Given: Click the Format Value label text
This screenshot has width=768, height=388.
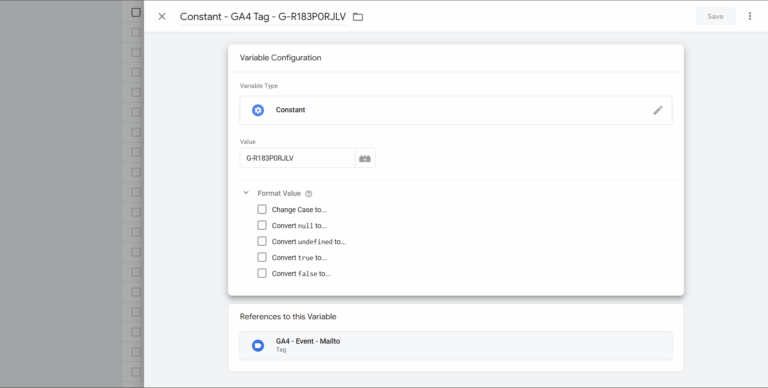Looking at the screenshot, I should [279, 194].
